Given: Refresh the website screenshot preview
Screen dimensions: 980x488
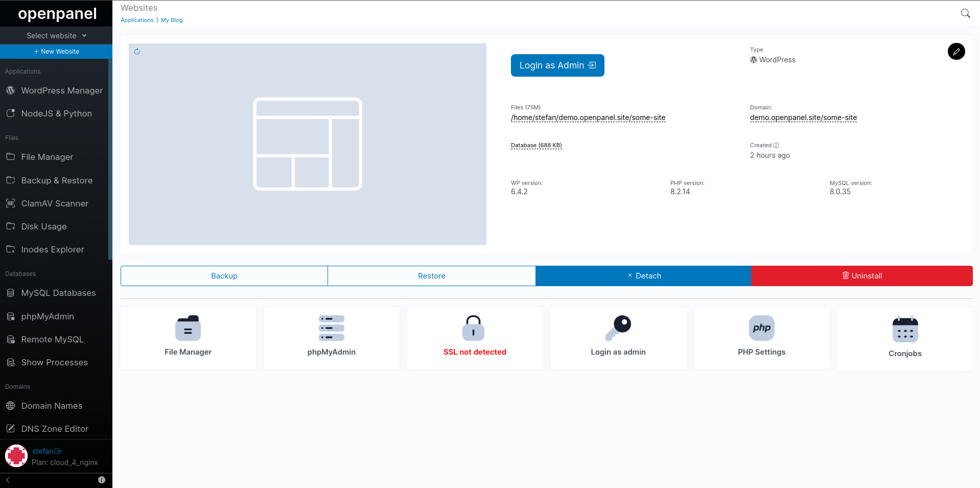Looking at the screenshot, I should 137,52.
